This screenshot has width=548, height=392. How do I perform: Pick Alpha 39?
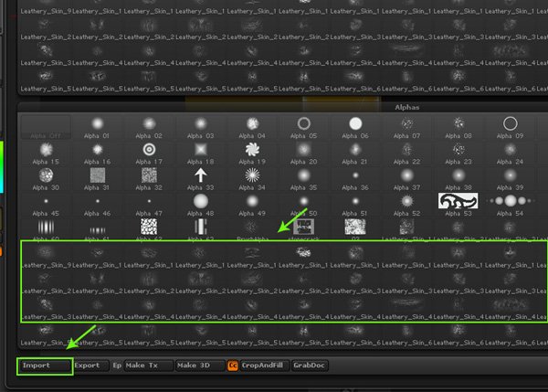[x=510, y=180]
